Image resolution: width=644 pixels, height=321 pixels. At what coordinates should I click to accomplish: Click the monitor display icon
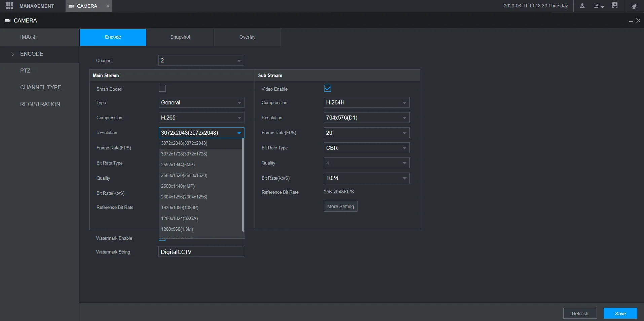click(634, 6)
